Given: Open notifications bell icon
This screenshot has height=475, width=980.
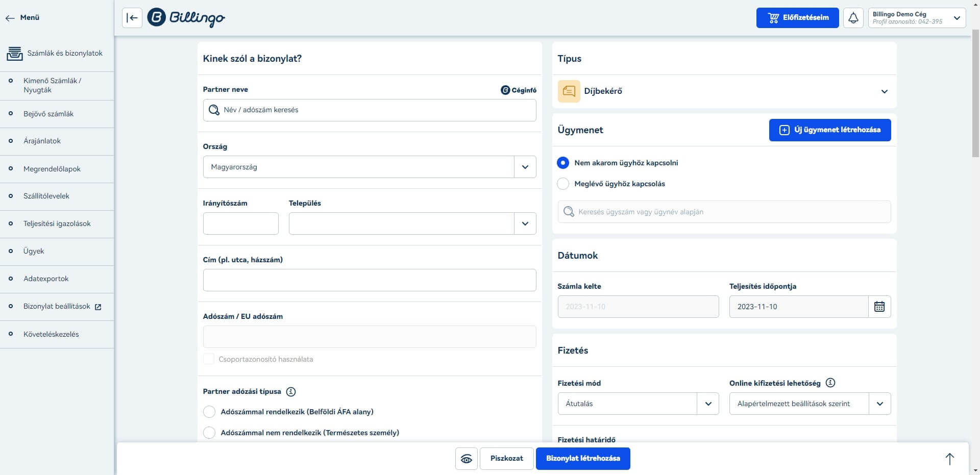Looking at the screenshot, I should click(x=853, y=18).
